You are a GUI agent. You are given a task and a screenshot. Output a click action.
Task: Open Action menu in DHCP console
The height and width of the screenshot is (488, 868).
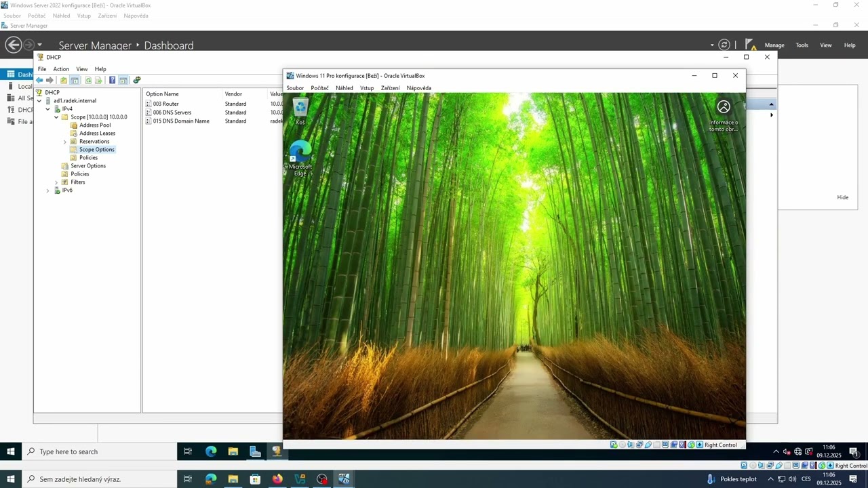[61, 69]
